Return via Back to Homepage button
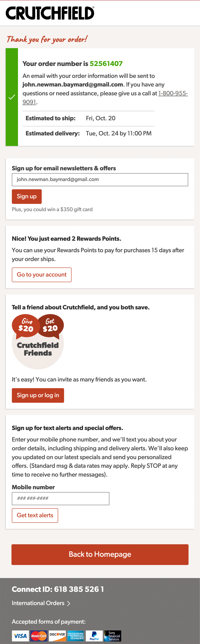Viewport: 200px width, 644px height. coord(100,554)
